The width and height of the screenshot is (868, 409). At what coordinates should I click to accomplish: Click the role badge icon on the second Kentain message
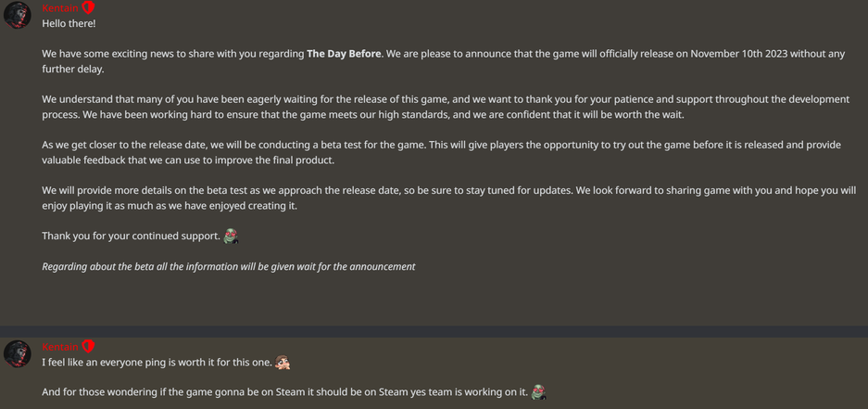pos(88,346)
